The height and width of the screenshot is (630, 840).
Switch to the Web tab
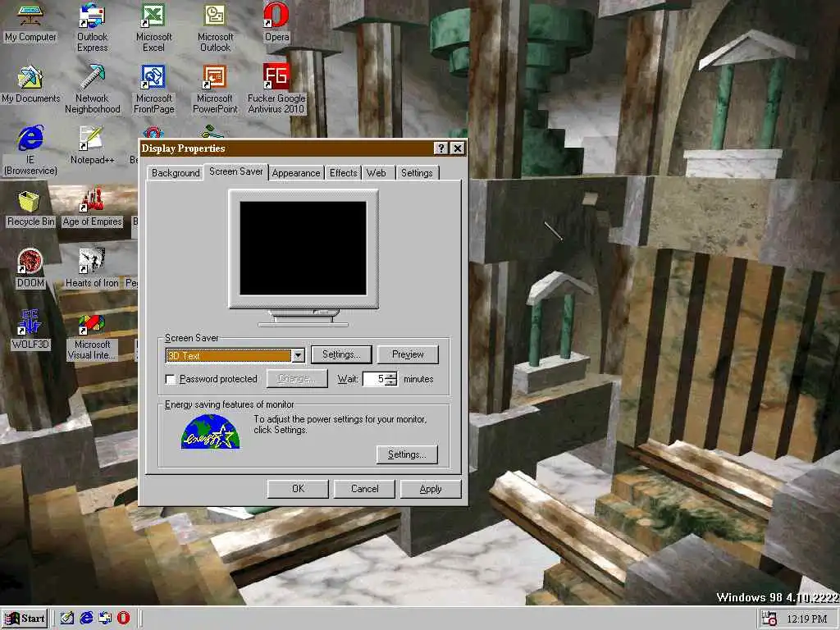pos(376,173)
